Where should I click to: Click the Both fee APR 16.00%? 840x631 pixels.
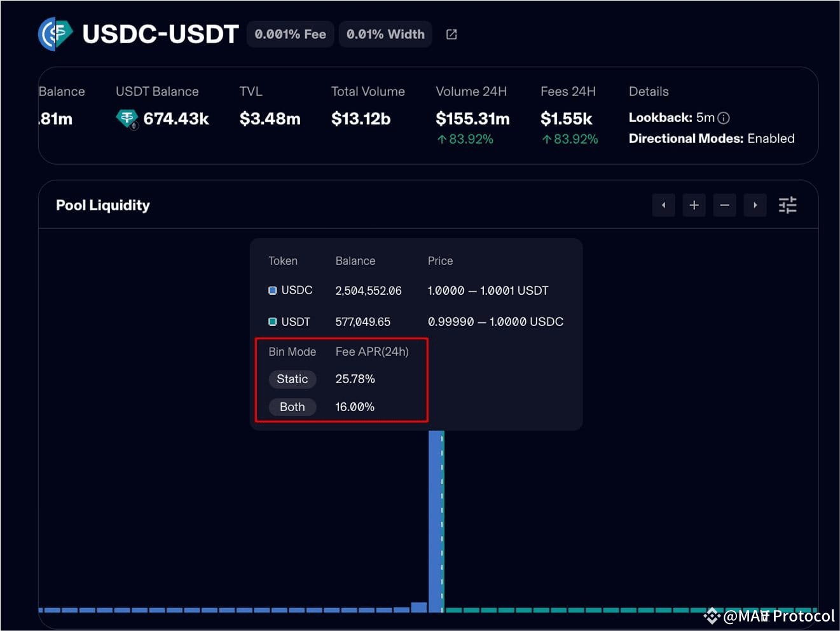tap(355, 407)
